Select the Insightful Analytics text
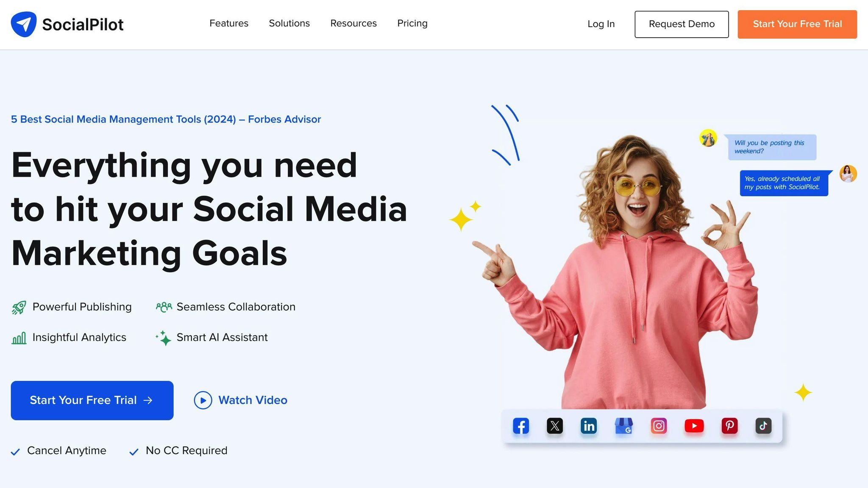Screen dimensions: 868x488 (79, 338)
